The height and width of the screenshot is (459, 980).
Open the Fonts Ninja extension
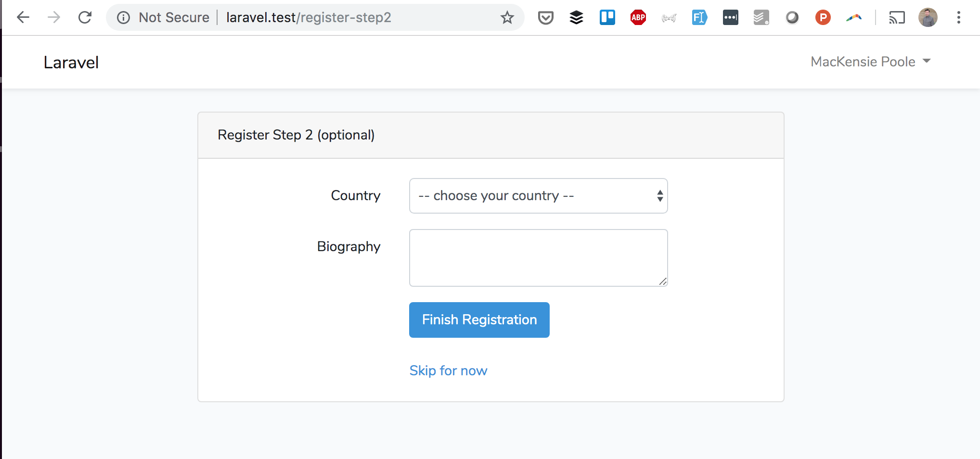coord(699,17)
